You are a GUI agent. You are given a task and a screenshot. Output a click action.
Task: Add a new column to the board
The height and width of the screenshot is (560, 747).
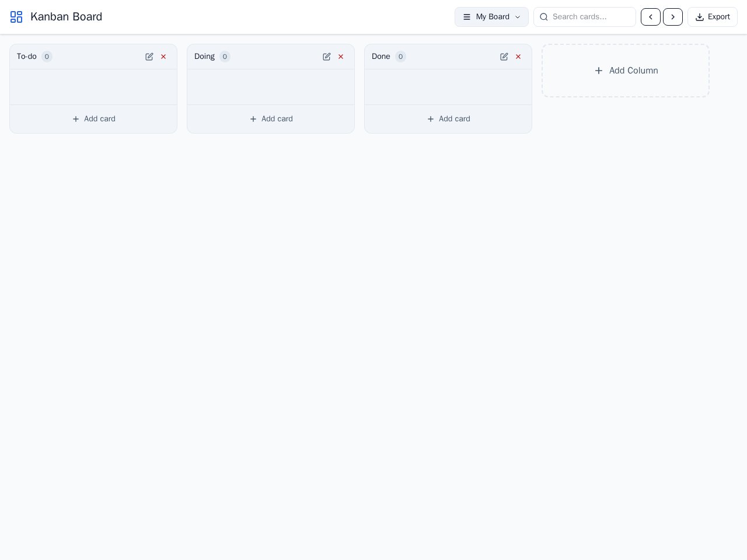click(626, 71)
